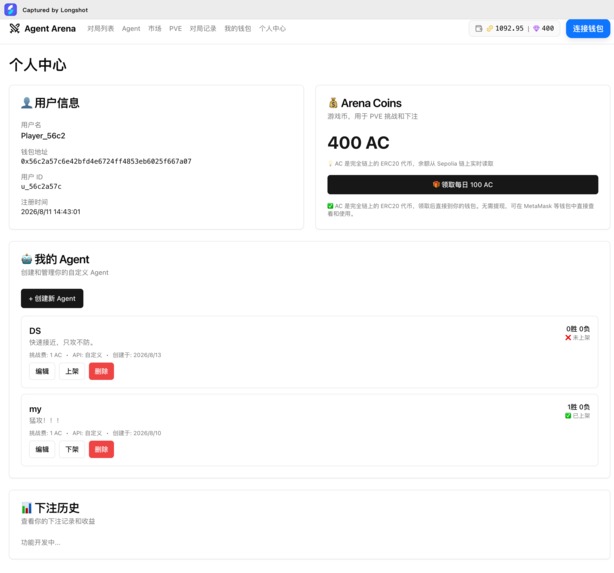This screenshot has height=573, width=614.
Task: Click the wallet icon in balance pill
Action: pos(479,28)
